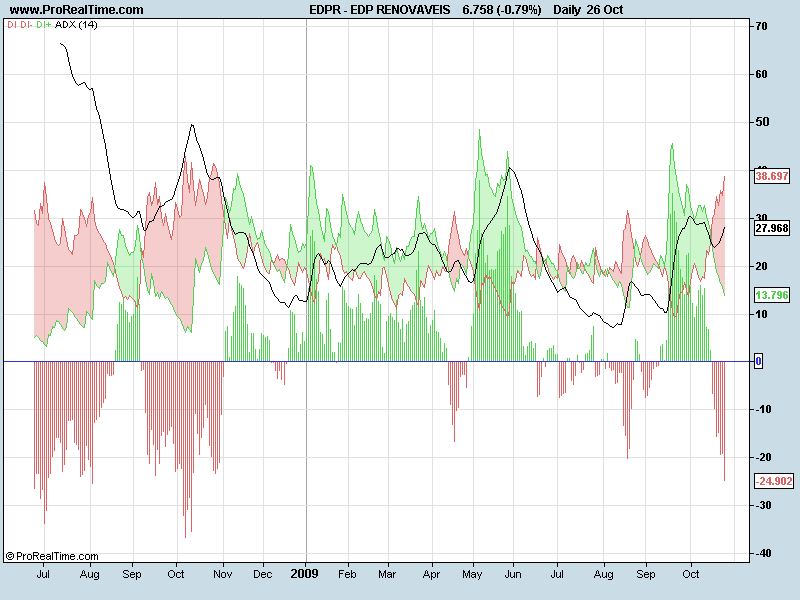Click the red -24.902 histogram value tag

[773, 481]
